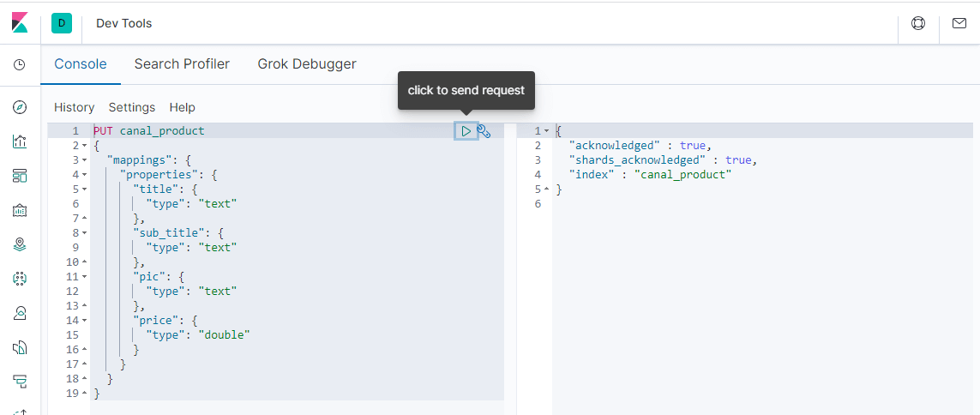Screen dimensions: 980x415
Task: Collapse the sub_title fold at line 8
Action: [x=84, y=233]
